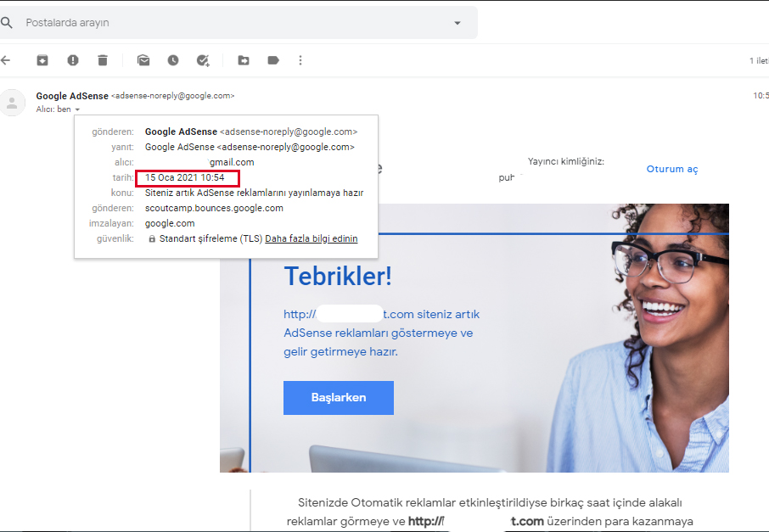
Task: Report email as spam
Action: click(x=73, y=60)
